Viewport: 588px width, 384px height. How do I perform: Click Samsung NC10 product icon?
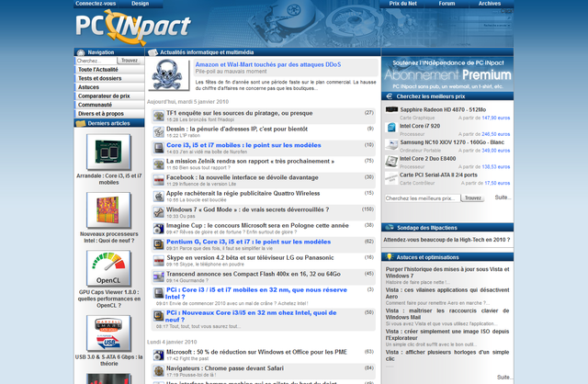pyautogui.click(x=391, y=144)
